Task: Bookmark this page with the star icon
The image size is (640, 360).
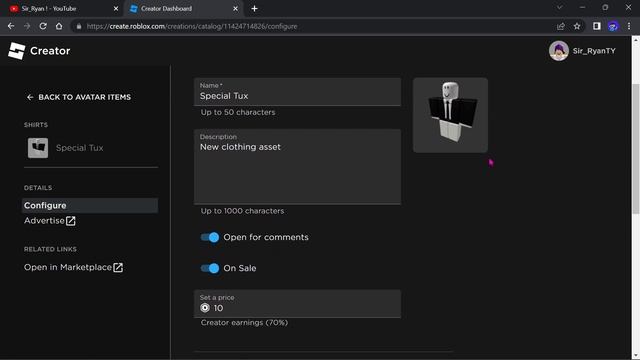Action: point(577,26)
